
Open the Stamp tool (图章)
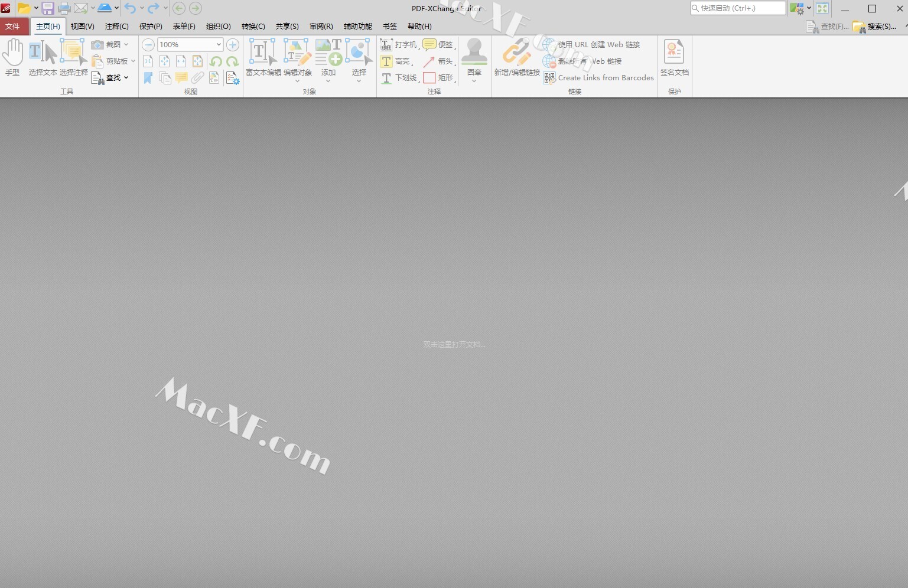click(474, 60)
